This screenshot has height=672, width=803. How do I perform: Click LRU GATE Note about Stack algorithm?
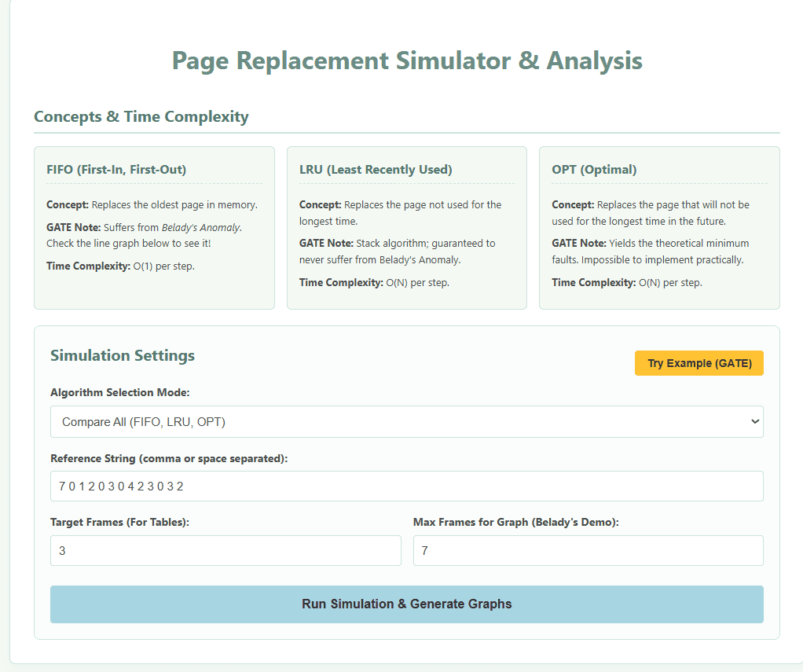tap(397, 252)
